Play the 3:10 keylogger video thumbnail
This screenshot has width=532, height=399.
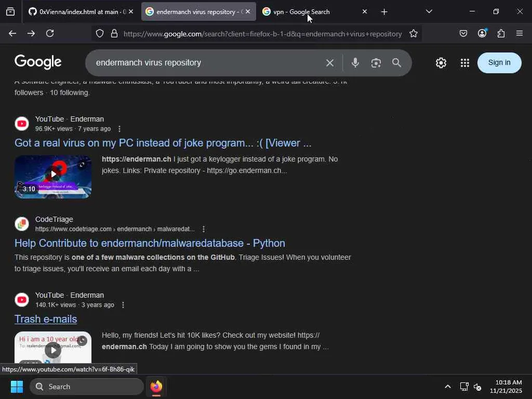53,177
